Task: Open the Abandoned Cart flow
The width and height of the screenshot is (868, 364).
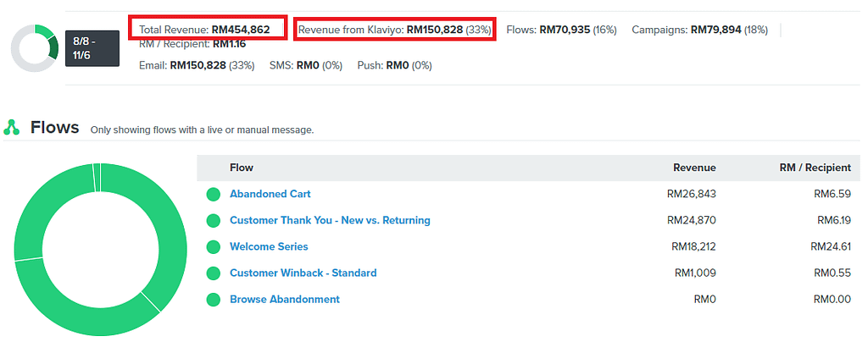Action: [x=270, y=194]
